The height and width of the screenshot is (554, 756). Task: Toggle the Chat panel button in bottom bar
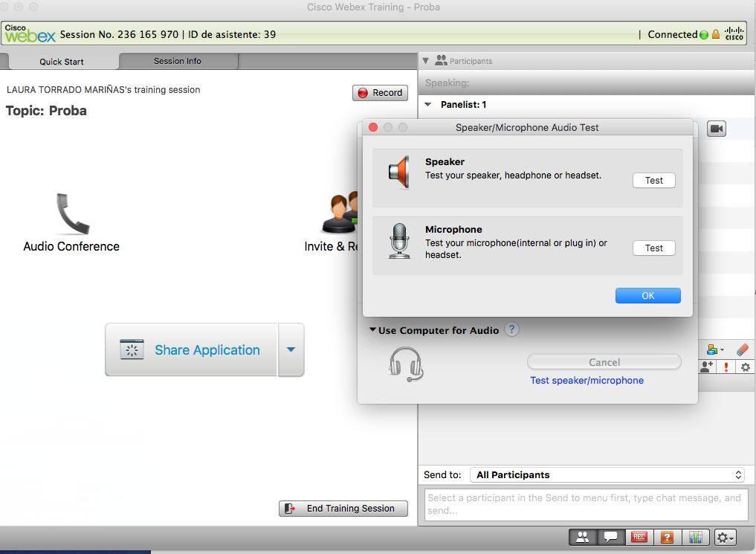pos(610,537)
